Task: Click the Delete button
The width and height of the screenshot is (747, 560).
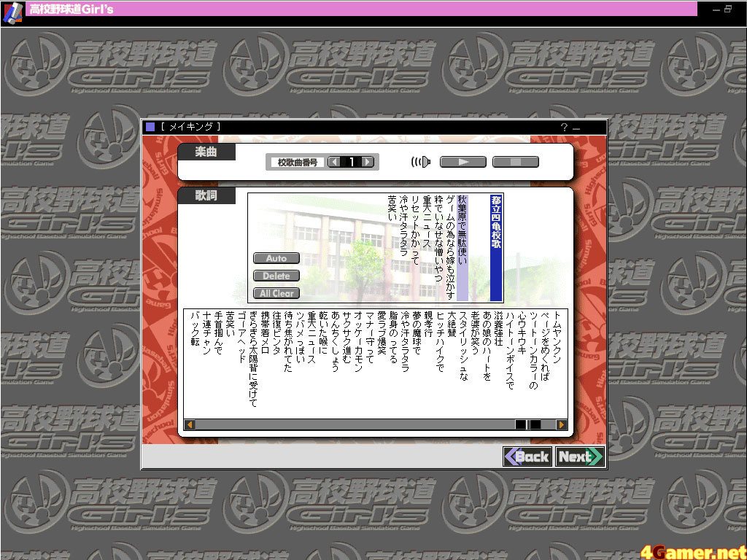Action: click(276, 276)
